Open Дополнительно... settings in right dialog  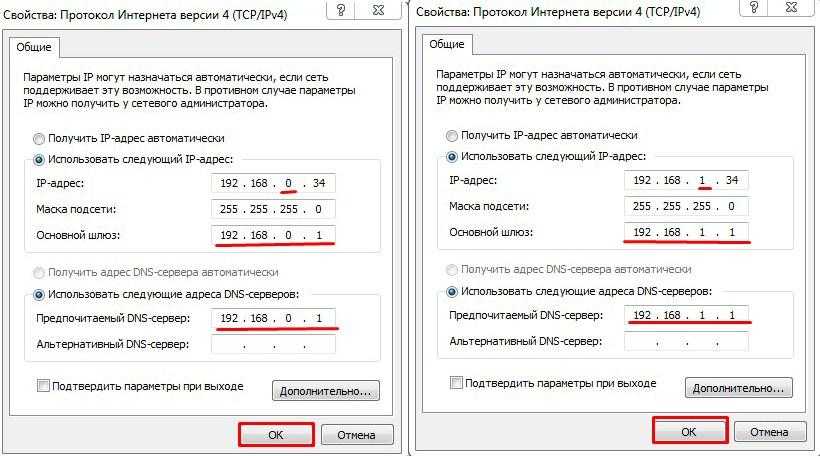click(739, 387)
